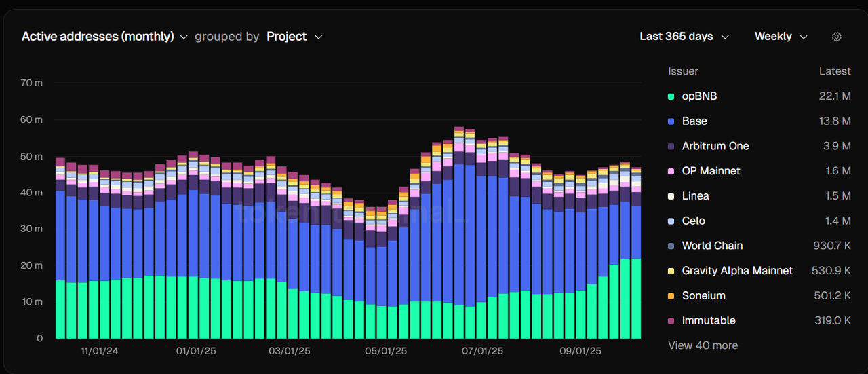868x374 pixels.
Task: Open the Weekly interval dropdown
Action: pyautogui.click(x=781, y=36)
